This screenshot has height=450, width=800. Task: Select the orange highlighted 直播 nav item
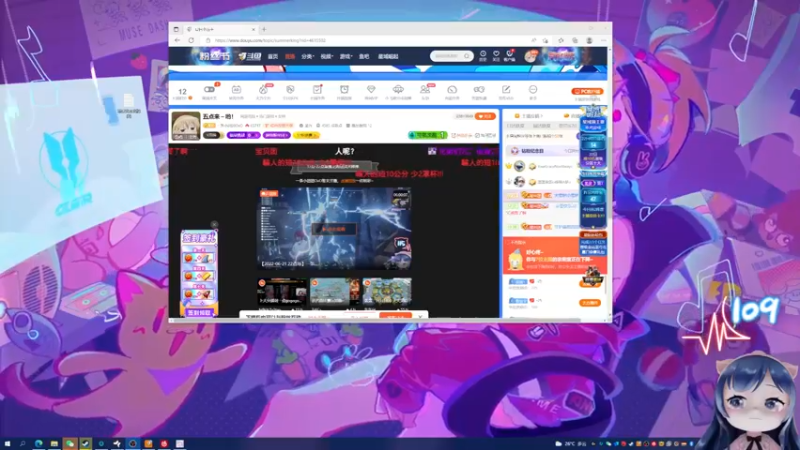point(290,57)
